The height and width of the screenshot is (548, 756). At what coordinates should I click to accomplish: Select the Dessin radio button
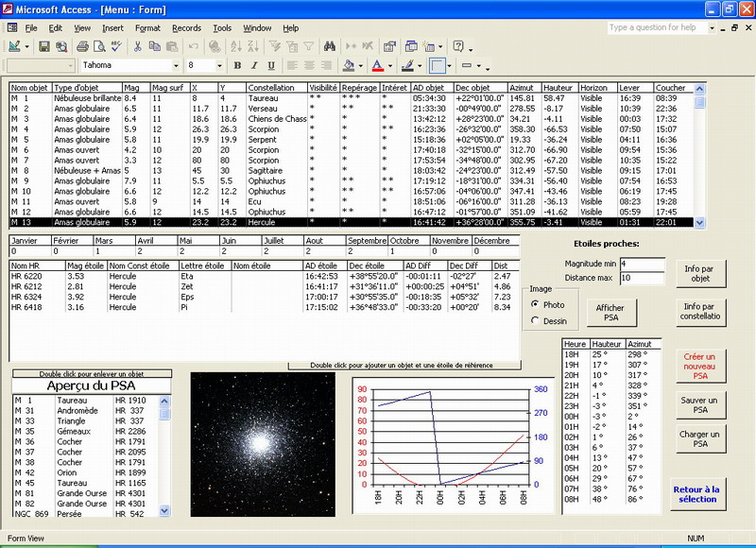click(x=535, y=320)
